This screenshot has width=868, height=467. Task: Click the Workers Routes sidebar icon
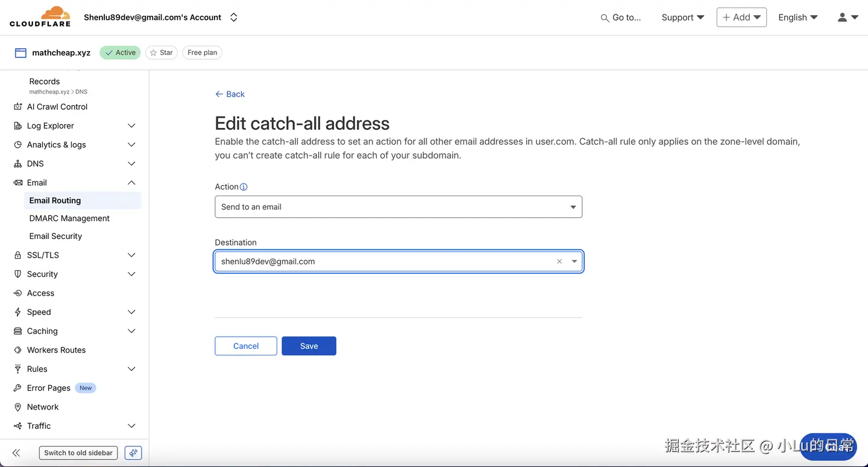point(17,350)
